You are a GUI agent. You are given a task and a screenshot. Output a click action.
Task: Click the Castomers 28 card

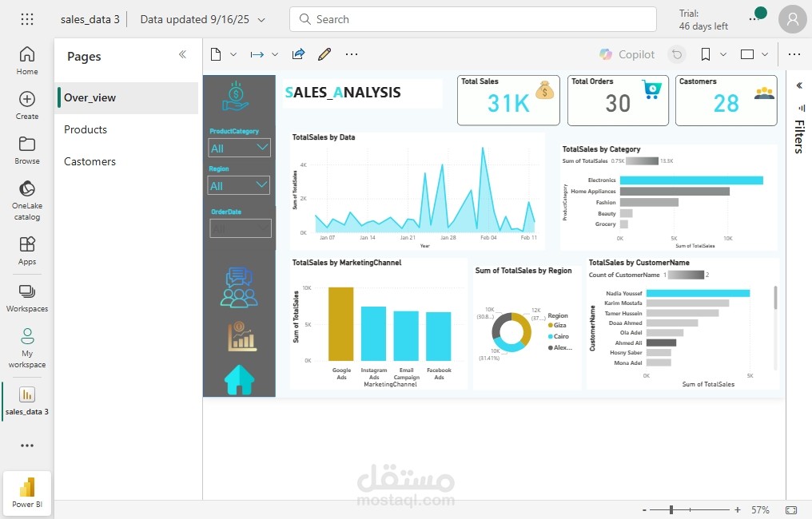[x=726, y=101]
